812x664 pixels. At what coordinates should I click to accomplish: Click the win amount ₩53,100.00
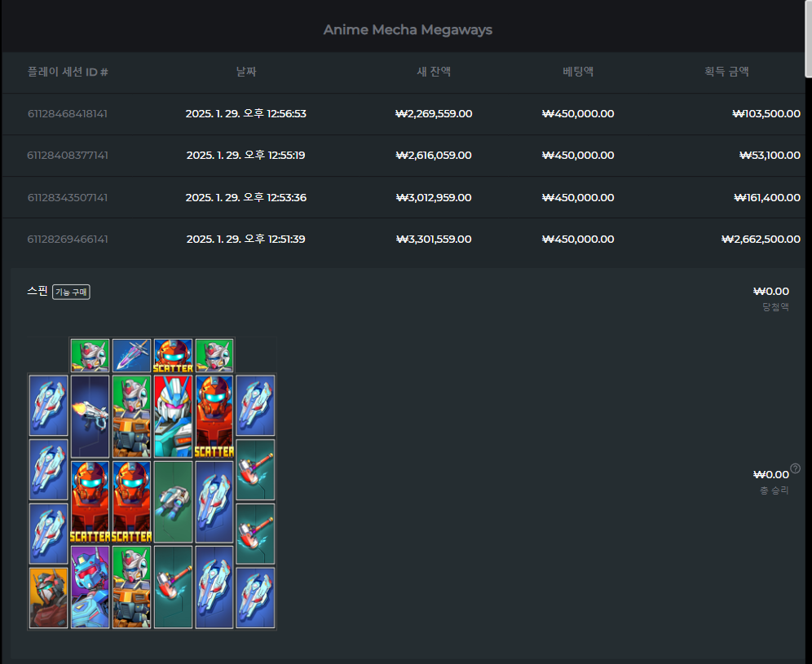(770, 156)
